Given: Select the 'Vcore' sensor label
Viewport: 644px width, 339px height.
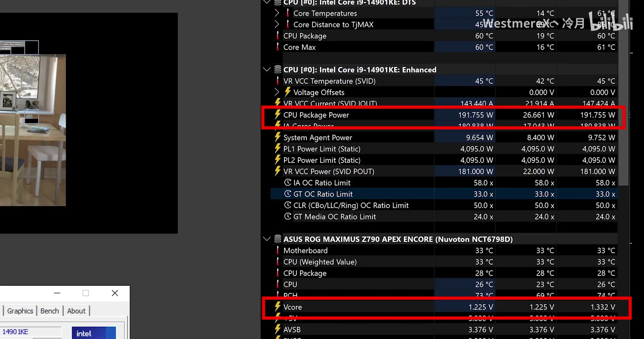Looking at the screenshot, I should [292, 307].
